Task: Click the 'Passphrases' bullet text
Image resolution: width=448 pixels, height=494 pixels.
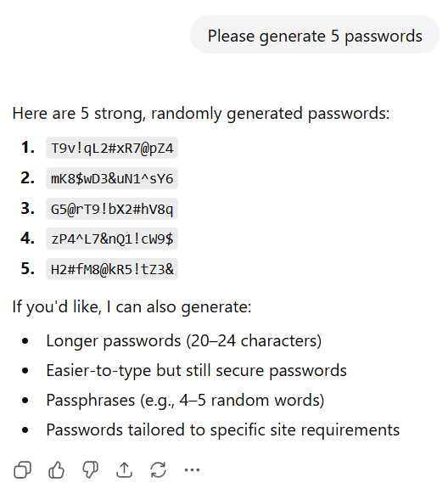Action: pyautogui.click(x=185, y=401)
